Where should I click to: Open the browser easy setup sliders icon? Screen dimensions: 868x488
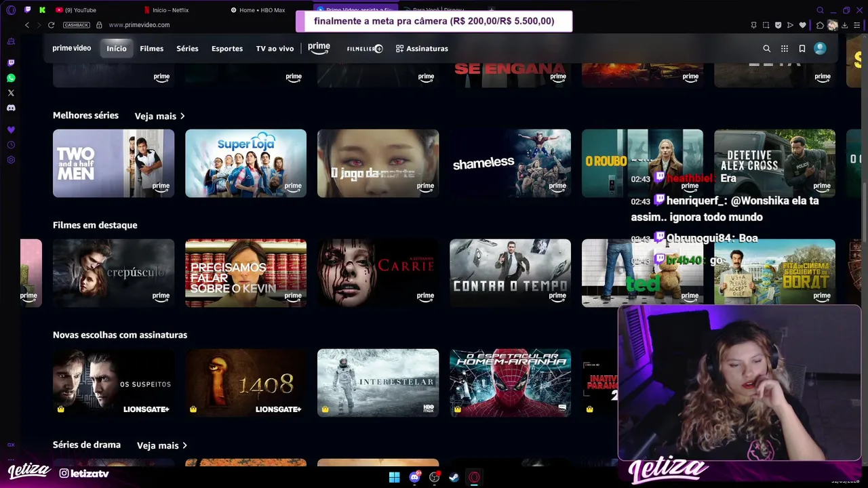tap(857, 25)
